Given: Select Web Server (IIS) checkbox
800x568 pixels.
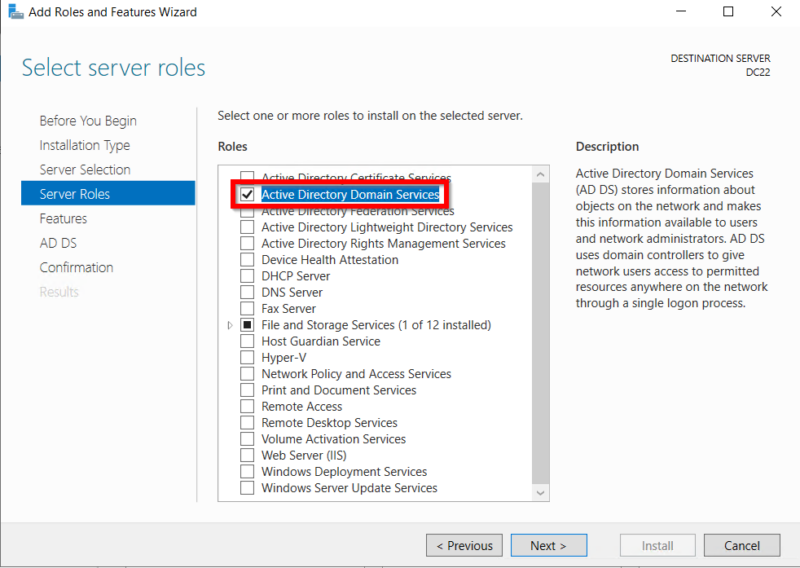Looking at the screenshot, I should [247, 455].
